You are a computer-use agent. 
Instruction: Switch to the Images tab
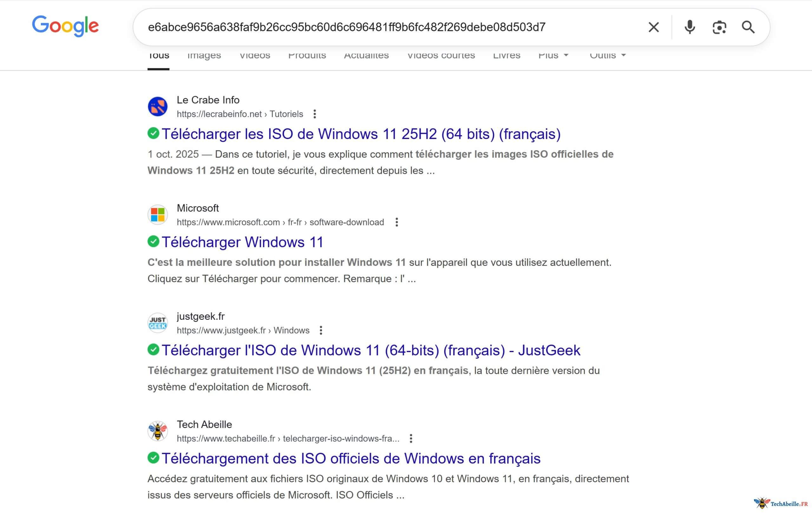click(x=204, y=55)
